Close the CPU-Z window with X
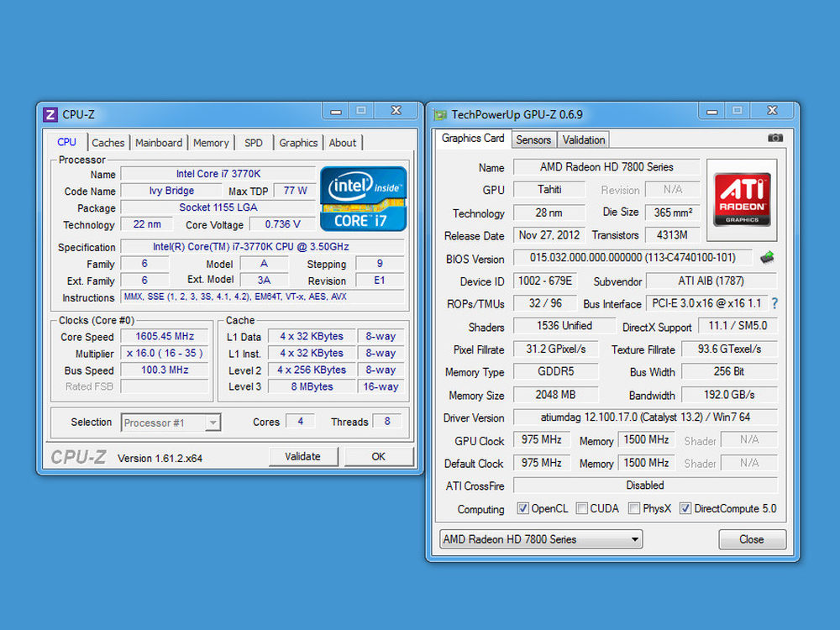Screen dimensions: 840x630 coord(396,111)
